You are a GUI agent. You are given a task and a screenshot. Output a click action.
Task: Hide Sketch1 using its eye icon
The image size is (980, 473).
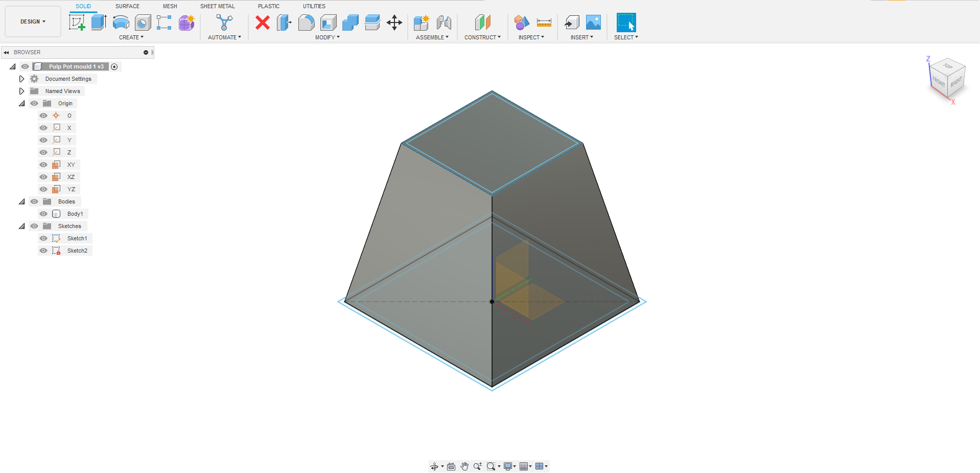43,238
